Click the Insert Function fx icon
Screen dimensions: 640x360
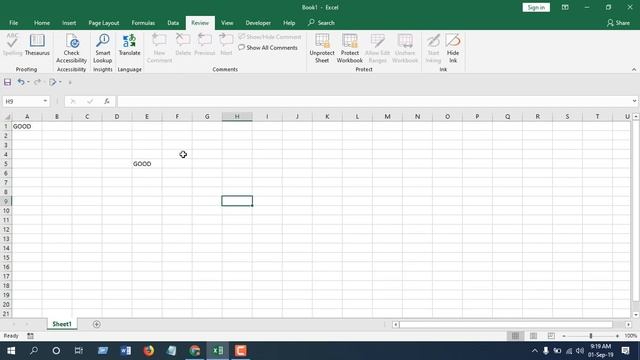pyautogui.click(x=107, y=101)
